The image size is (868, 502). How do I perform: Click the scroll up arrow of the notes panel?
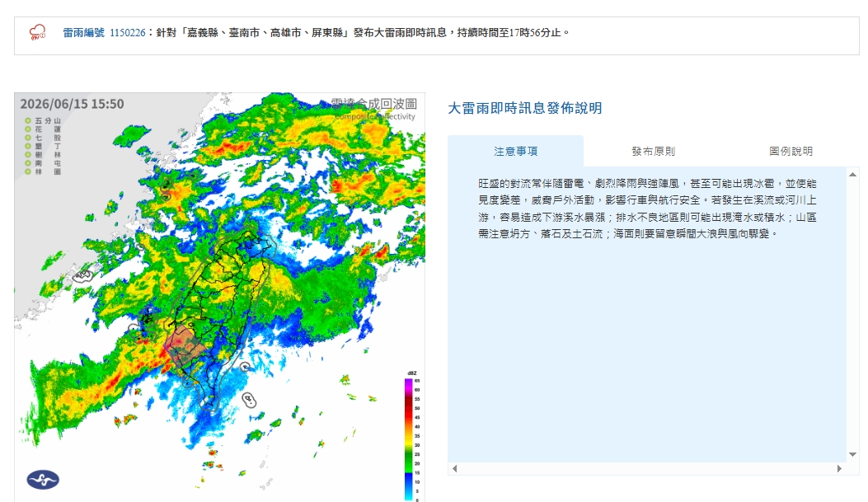[852, 175]
